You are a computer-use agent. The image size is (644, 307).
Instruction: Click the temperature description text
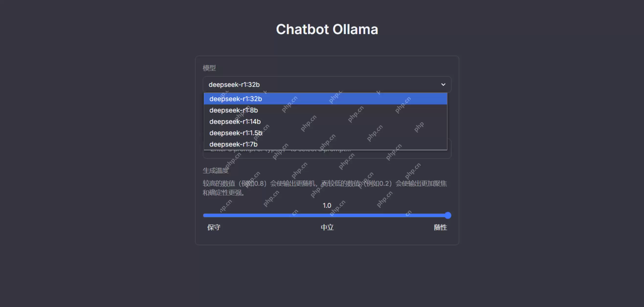(324, 188)
